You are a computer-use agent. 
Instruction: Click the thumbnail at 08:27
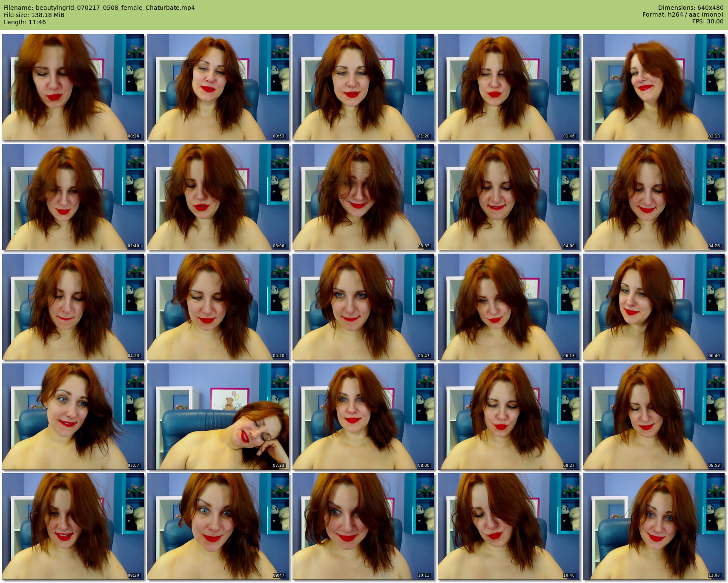click(x=508, y=417)
